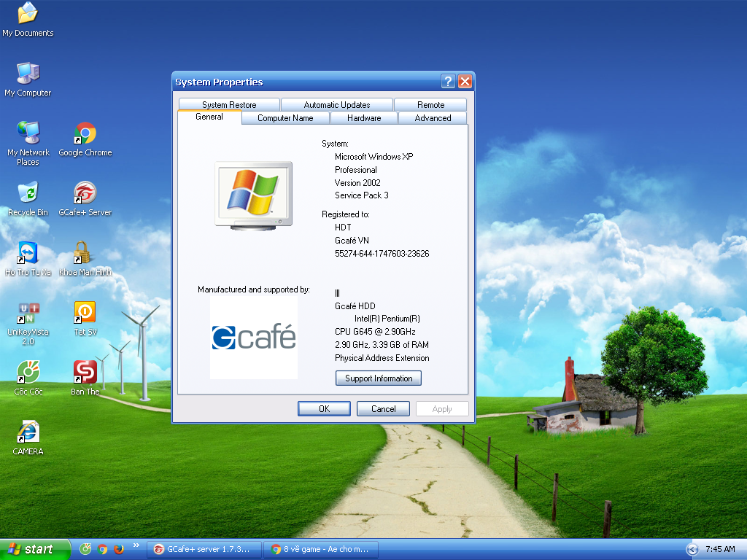Switch to the Hardware tab
Screen dimensions: 747x560
(364, 117)
